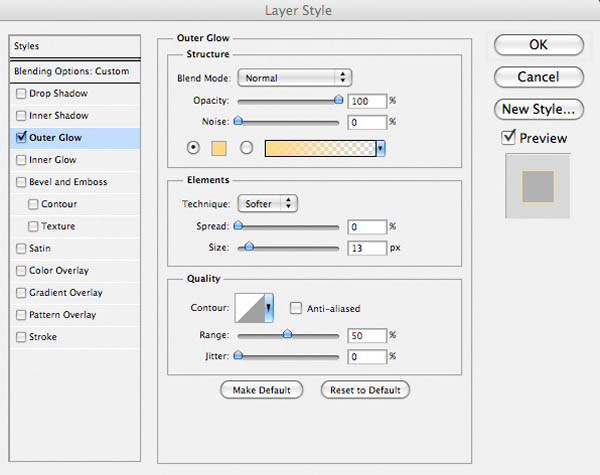
Task: Open the Blend Mode dropdown
Action: pos(294,78)
